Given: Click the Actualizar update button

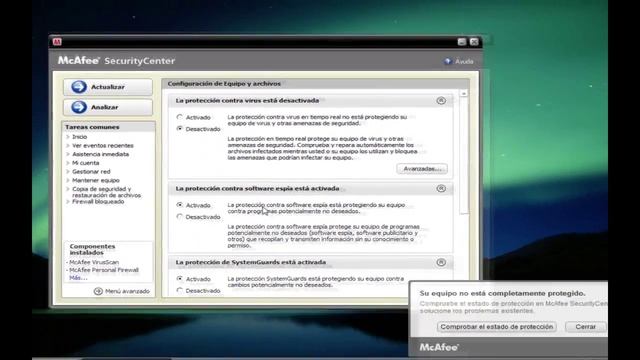Looking at the screenshot, I should click(x=108, y=87).
